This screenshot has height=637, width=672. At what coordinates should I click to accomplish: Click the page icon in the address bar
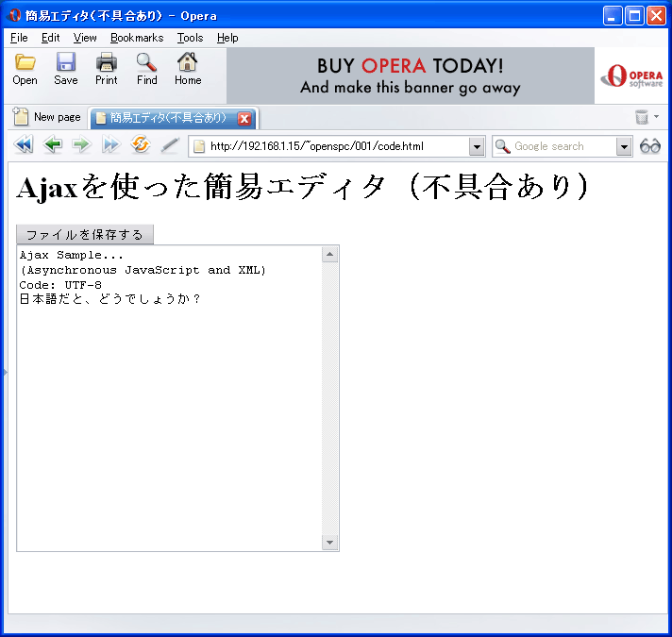click(x=199, y=146)
